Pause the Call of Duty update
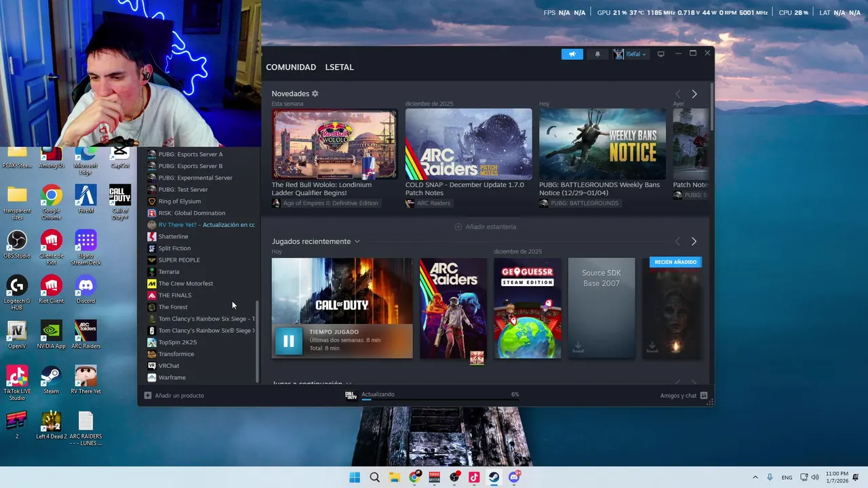 [288, 341]
